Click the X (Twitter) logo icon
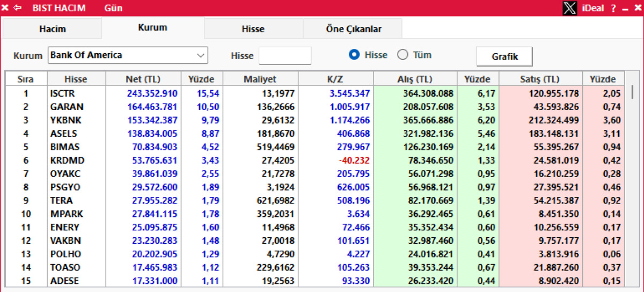 pos(570,8)
